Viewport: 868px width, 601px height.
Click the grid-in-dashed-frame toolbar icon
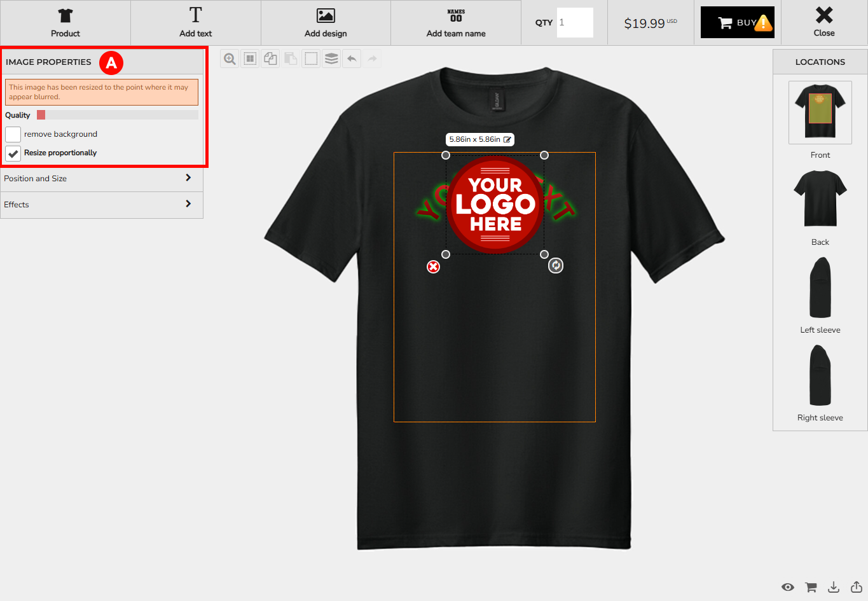click(x=250, y=59)
